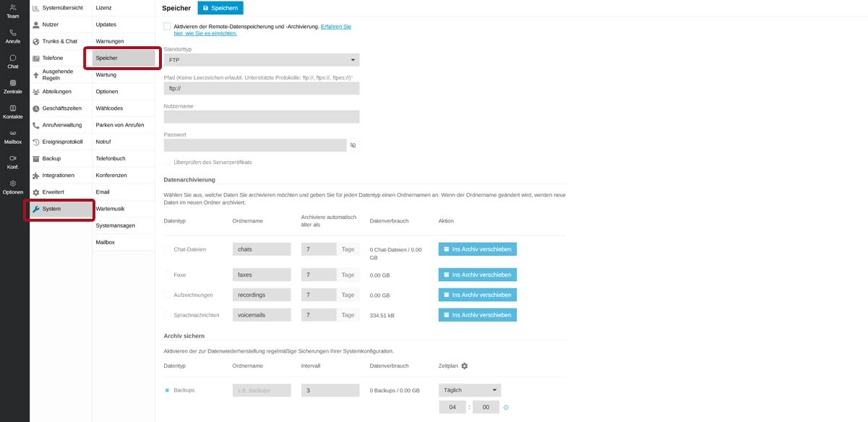Click the voicemail Mailbox icon in the dark bar
Screen dimensions: 868x422
coord(13,137)
